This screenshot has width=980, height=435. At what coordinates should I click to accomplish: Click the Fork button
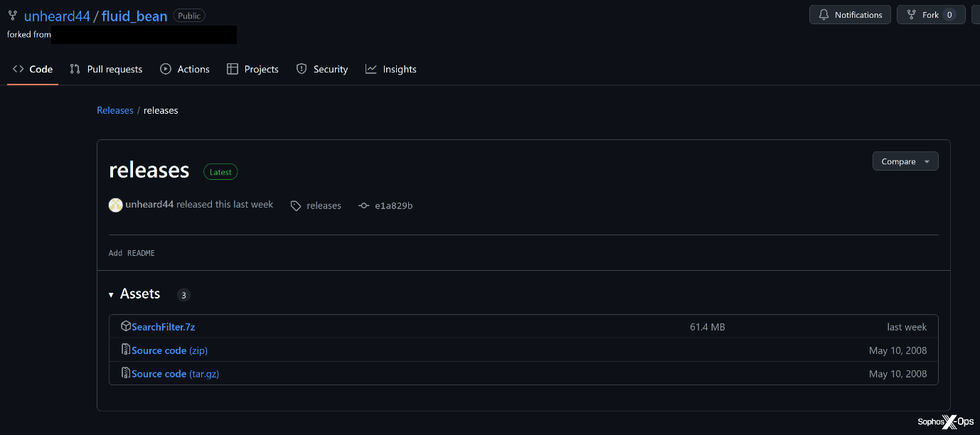click(x=930, y=15)
